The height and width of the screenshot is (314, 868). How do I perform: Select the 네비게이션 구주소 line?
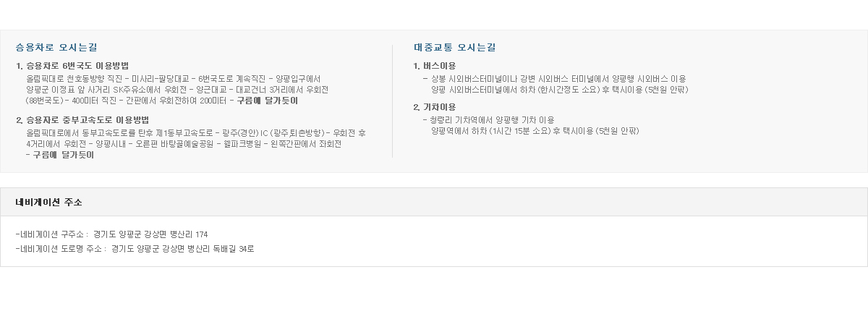pyautogui.click(x=112, y=235)
